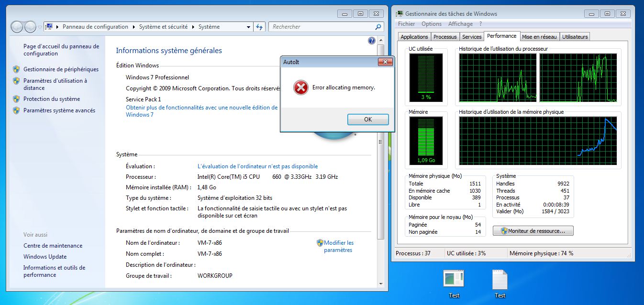
Task: Click the red error icon in AutoIt dialog
Action: [300, 87]
